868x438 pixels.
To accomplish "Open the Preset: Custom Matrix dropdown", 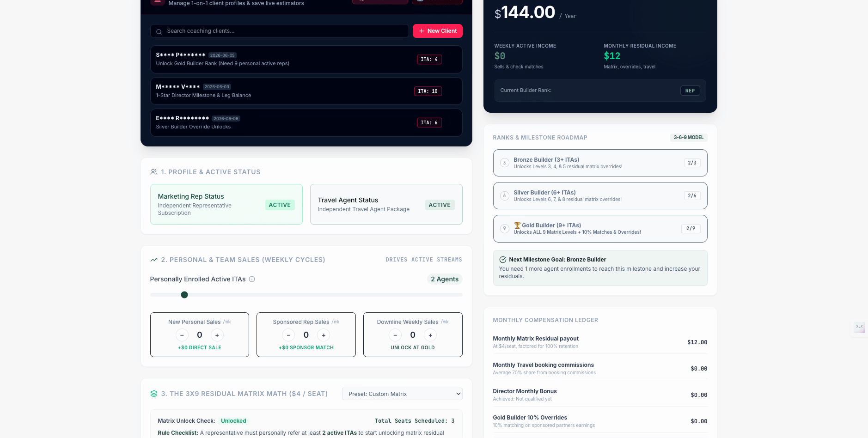I will [x=402, y=394].
